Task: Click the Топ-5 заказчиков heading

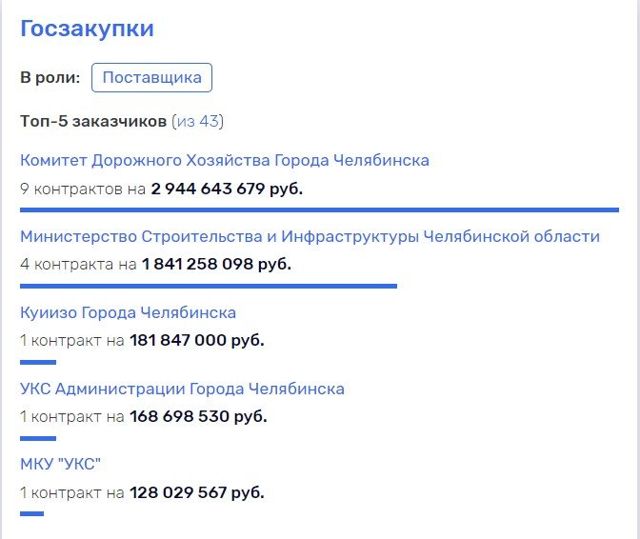Action: [94, 122]
